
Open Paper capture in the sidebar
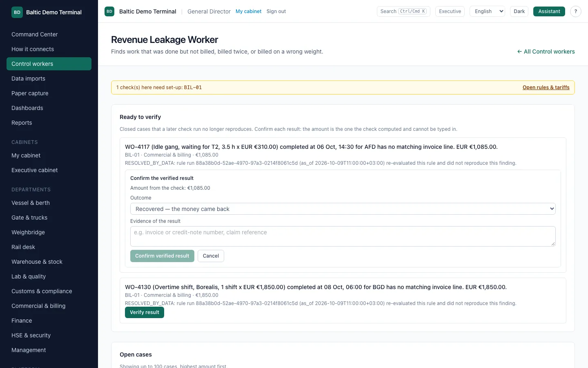tap(49, 93)
